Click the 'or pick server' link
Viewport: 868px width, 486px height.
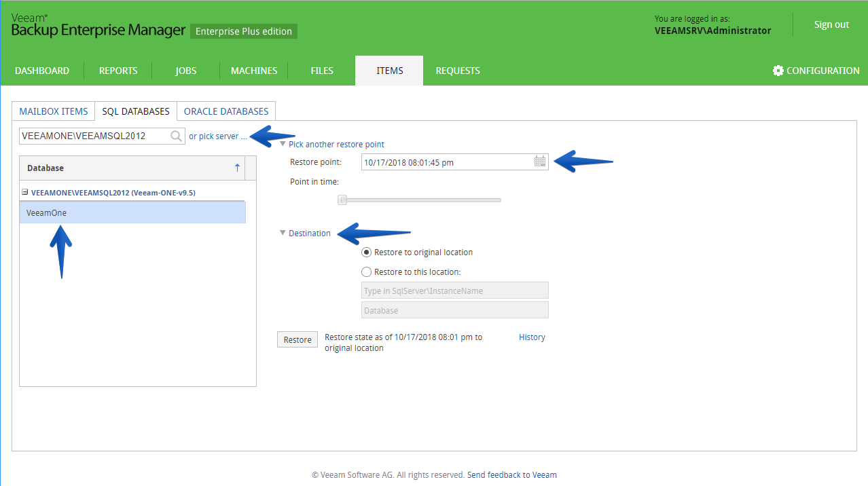click(218, 136)
